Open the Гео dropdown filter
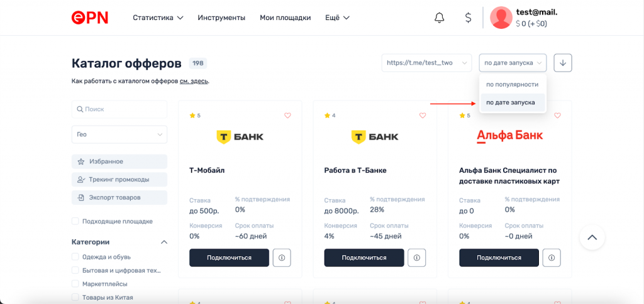 point(119,134)
